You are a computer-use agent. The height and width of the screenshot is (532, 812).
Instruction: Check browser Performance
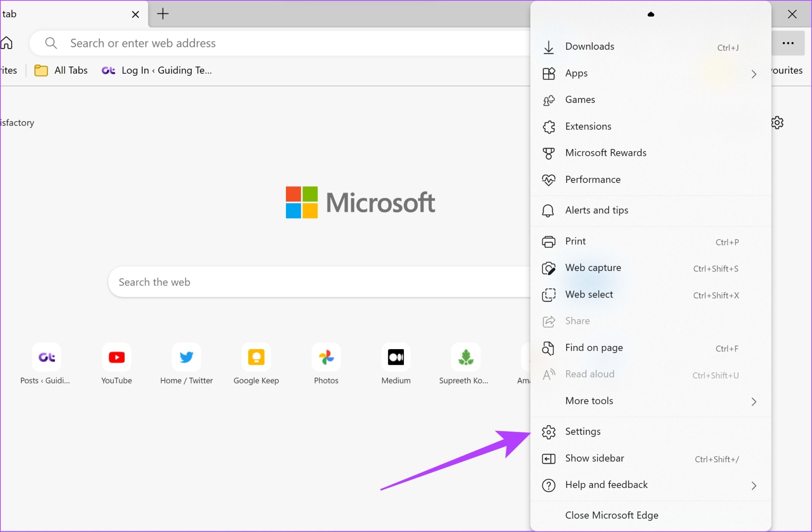click(593, 179)
